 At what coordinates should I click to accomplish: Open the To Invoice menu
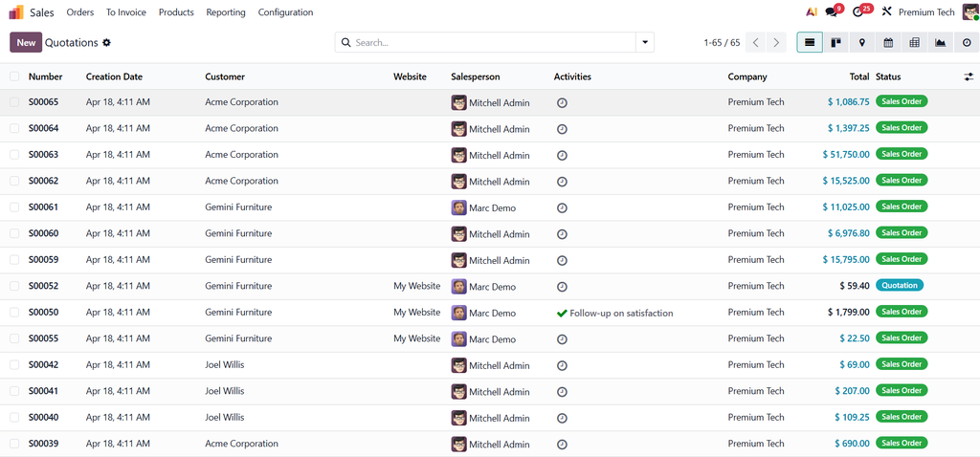pyautogui.click(x=125, y=12)
